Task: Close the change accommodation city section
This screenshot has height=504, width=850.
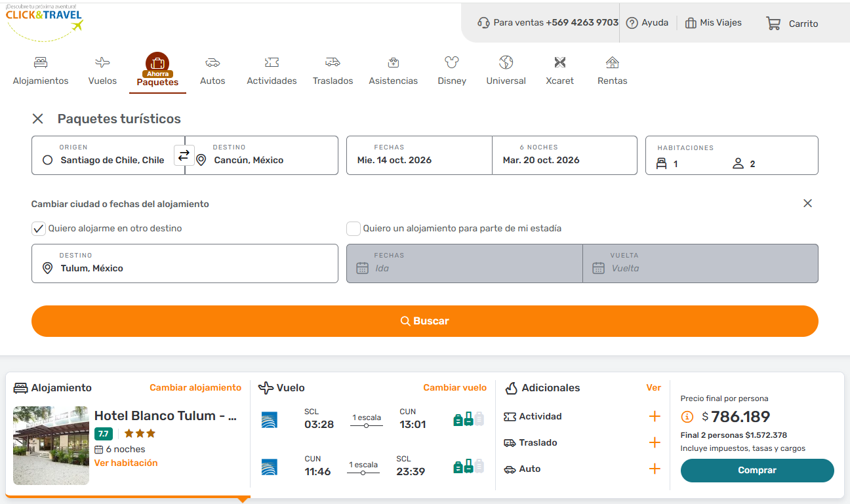Action: pyautogui.click(x=807, y=203)
